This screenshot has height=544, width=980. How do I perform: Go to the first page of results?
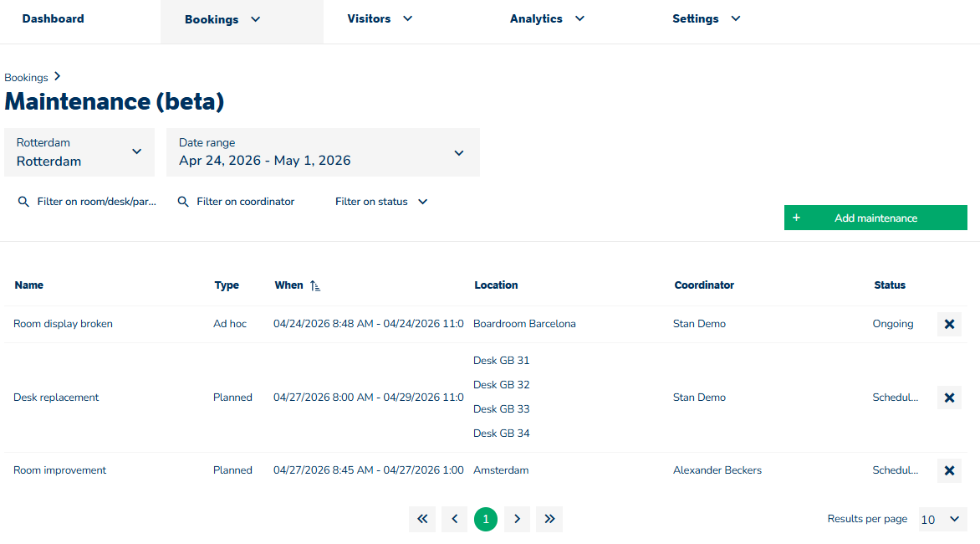coord(422,519)
